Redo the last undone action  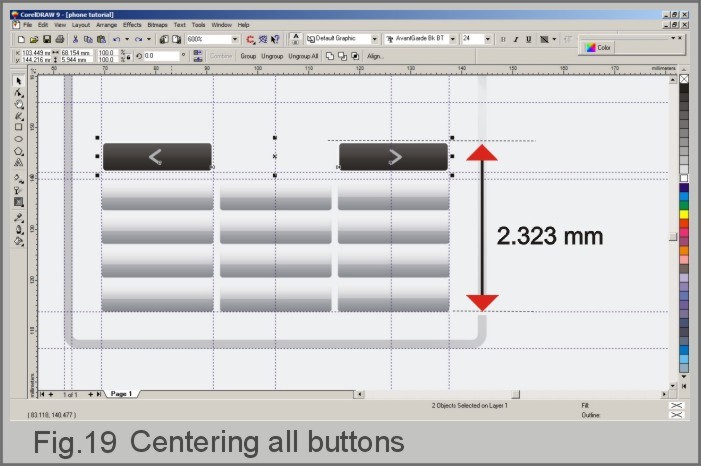coord(139,39)
